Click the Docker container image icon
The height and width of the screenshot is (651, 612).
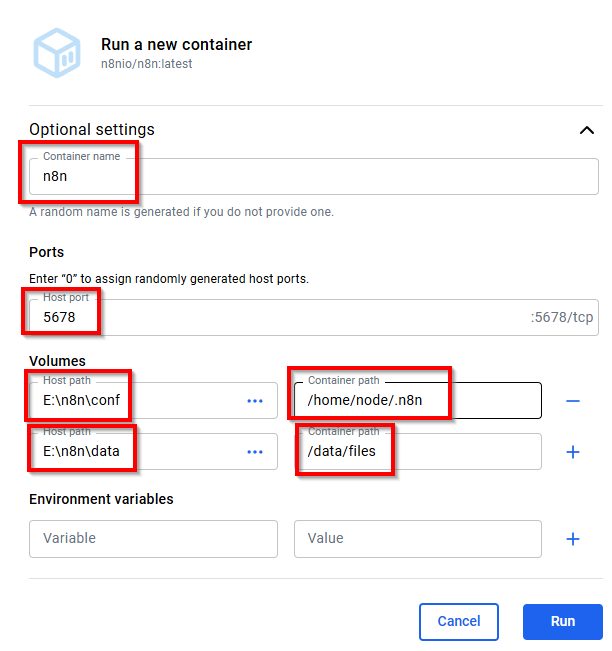coord(58,53)
